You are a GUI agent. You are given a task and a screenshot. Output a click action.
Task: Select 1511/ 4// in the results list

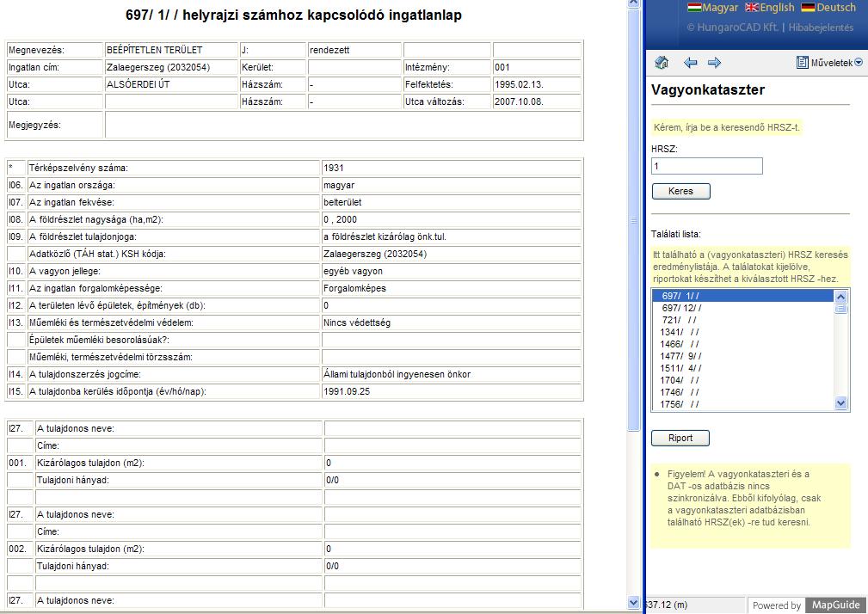[x=743, y=368]
